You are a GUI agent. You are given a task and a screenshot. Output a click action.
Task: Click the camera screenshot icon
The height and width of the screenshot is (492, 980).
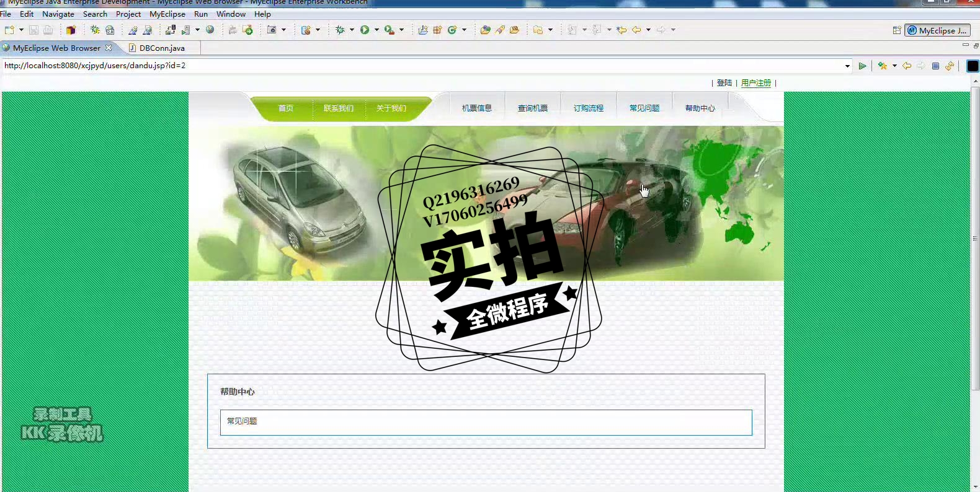[272, 30]
